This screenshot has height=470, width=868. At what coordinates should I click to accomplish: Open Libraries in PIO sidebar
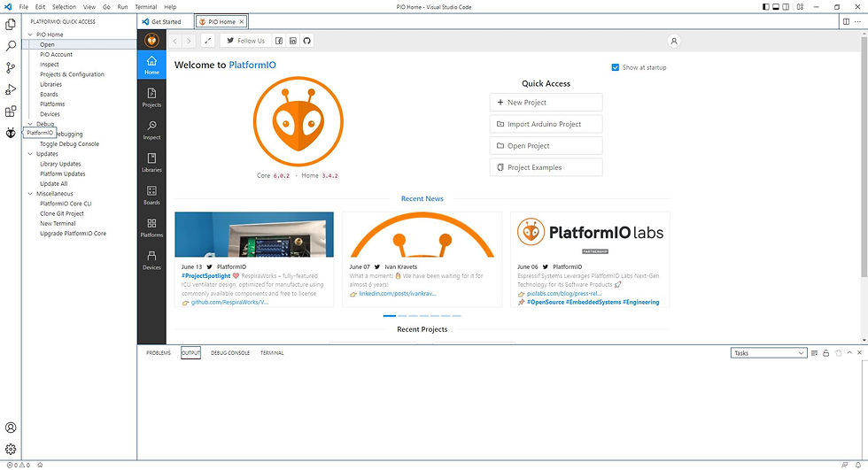151,163
